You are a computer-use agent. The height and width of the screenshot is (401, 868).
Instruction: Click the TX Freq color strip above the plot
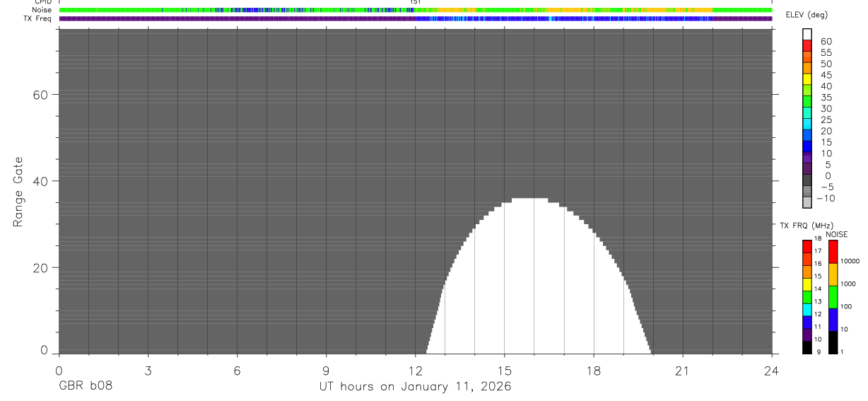click(x=415, y=18)
